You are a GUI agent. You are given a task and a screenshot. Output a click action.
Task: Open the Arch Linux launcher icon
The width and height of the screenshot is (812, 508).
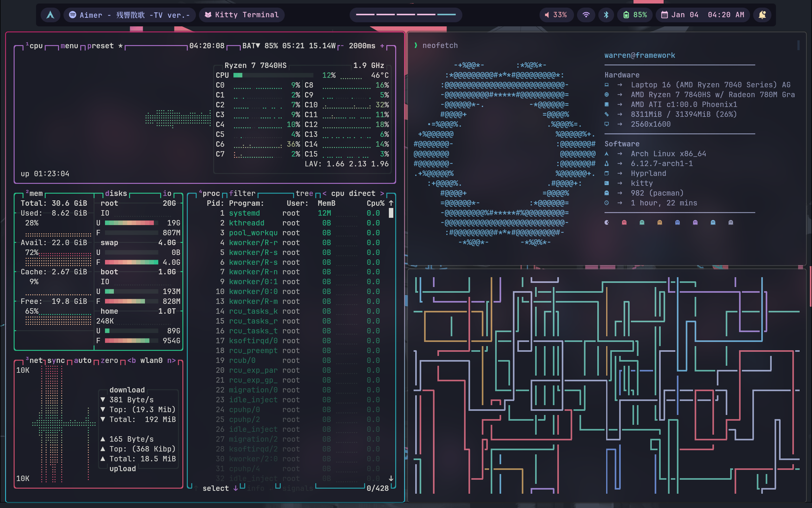pyautogui.click(x=50, y=15)
